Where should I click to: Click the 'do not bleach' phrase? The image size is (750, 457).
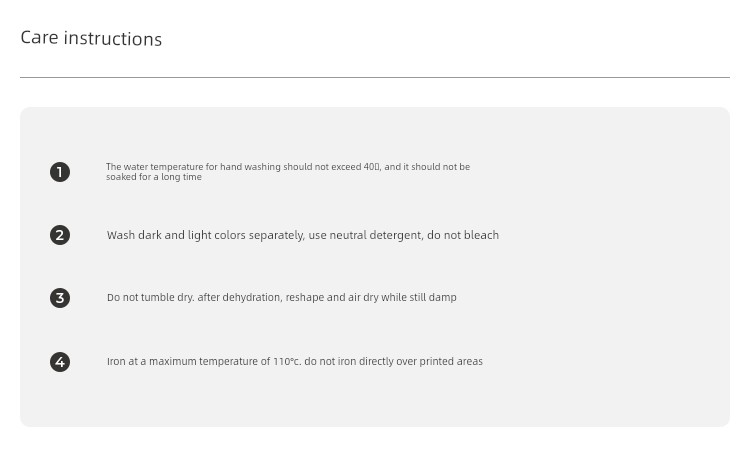click(463, 235)
